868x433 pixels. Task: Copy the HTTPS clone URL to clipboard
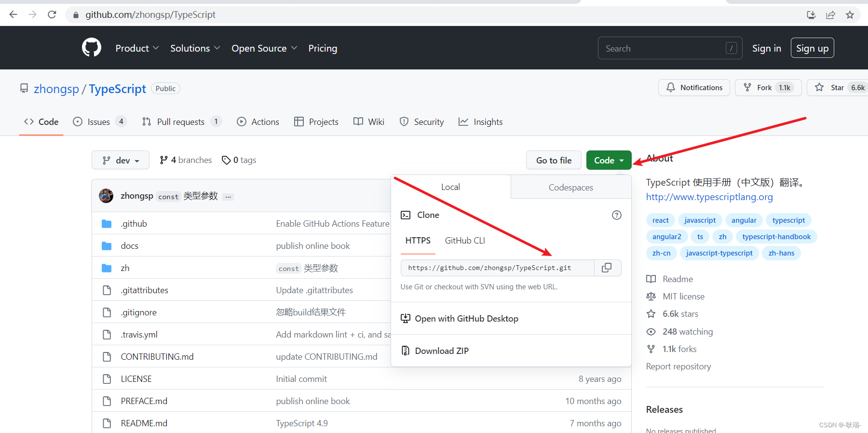point(607,268)
